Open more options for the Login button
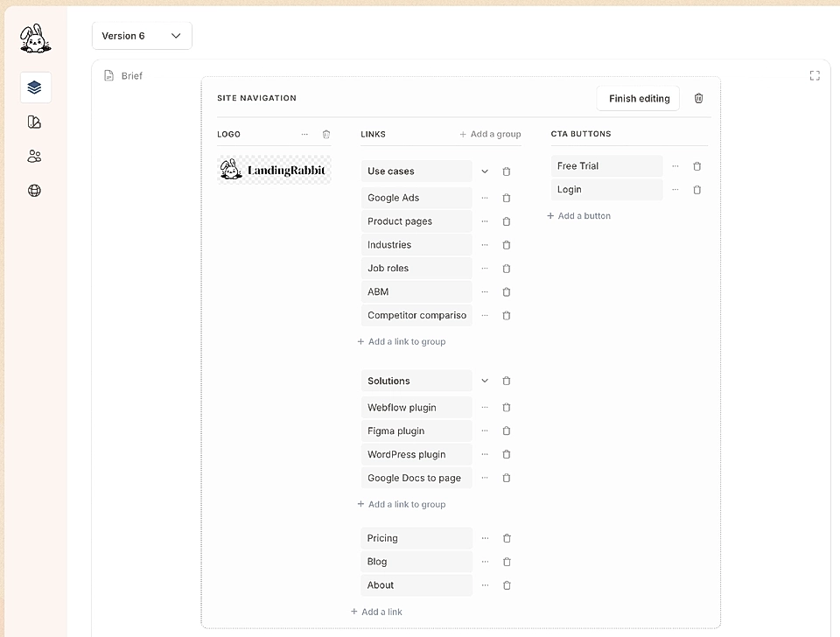The image size is (840, 637). click(x=676, y=189)
